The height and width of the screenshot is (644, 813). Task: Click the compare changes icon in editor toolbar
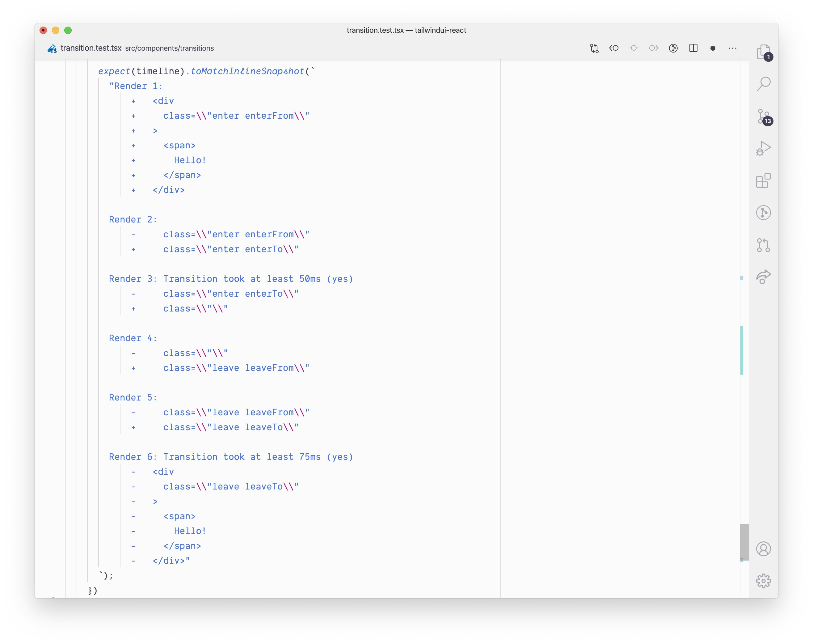click(594, 48)
